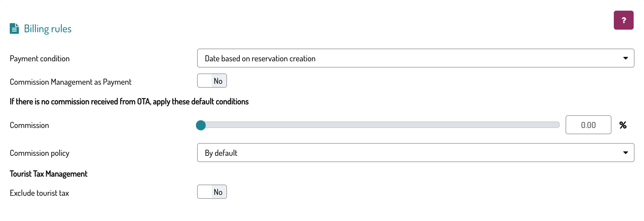Viewport: 644px width, 221px height.
Task: Click the Commission policy label
Action: click(39, 153)
